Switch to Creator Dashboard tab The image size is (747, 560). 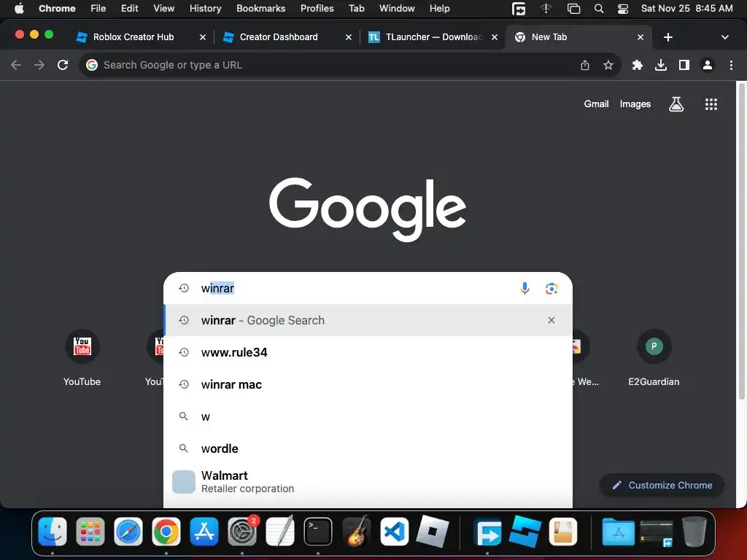coord(279,36)
